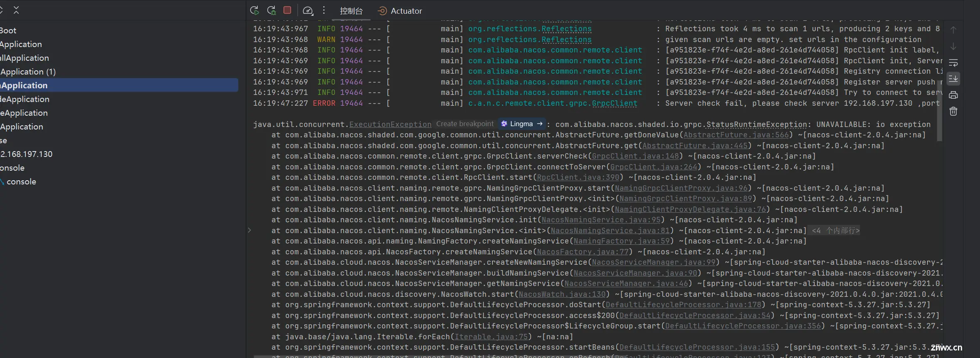The height and width of the screenshot is (358, 980).
Task: Select the 'Boot' node in the tree
Action: tap(8, 30)
